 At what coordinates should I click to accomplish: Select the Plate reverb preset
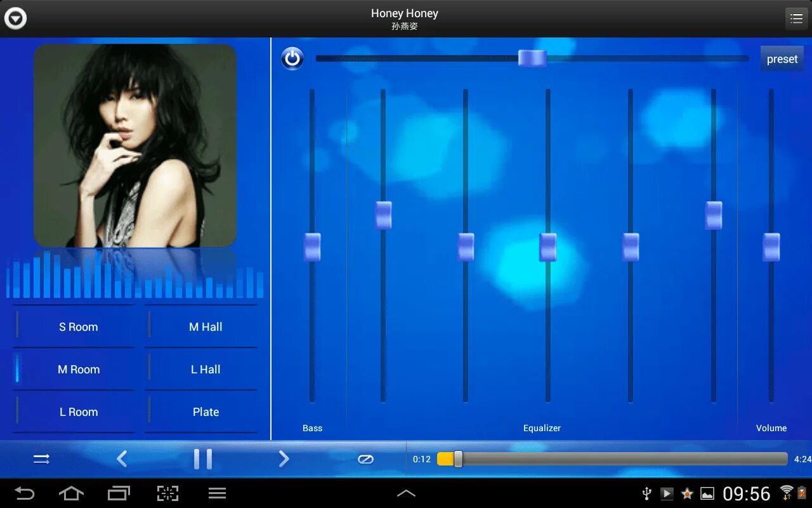(201, 411)
